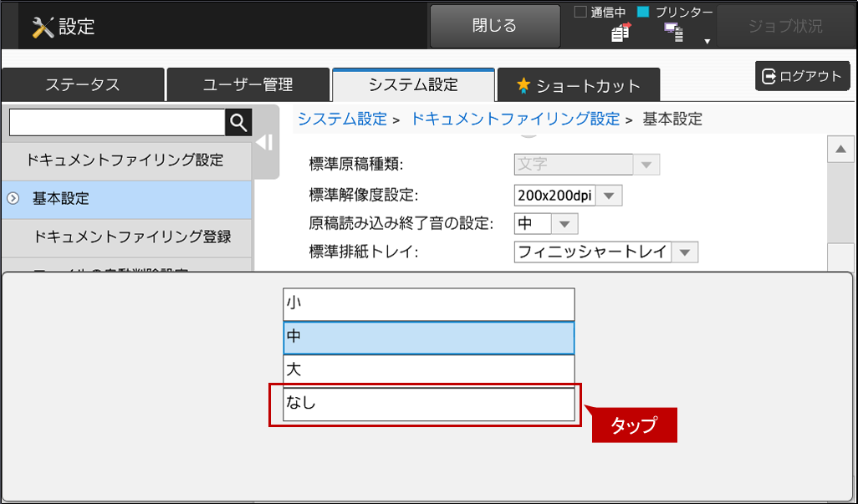Click the printer status computer icon
The height and width of the screenshot is (504, 858).
673,33
